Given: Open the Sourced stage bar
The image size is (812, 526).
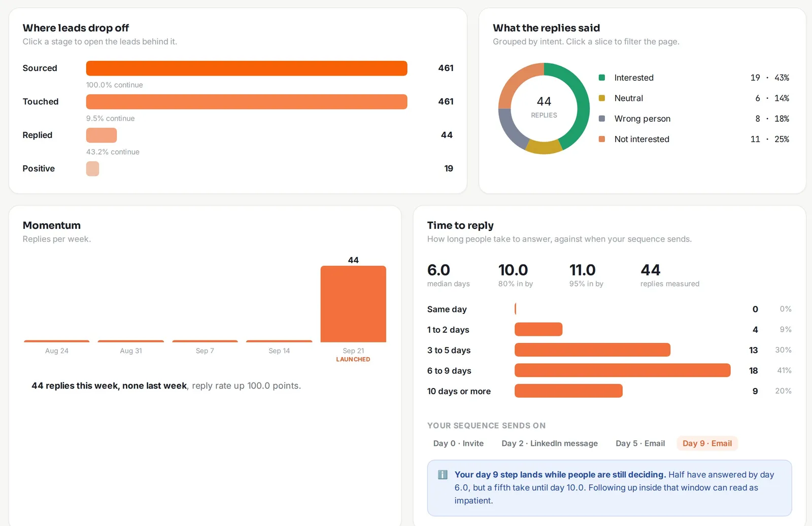Looking at the screenshot, I should pyautogui.click(x=247, y=68).
